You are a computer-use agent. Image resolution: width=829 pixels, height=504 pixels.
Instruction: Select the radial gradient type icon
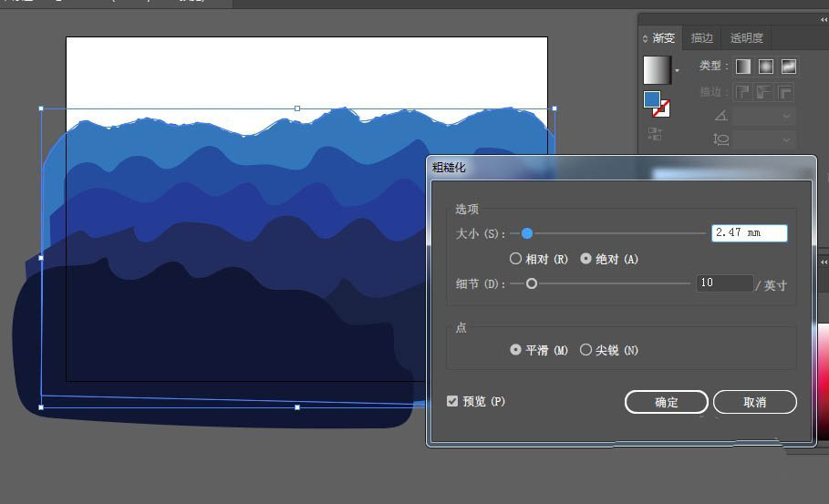(x=765, y=67)
